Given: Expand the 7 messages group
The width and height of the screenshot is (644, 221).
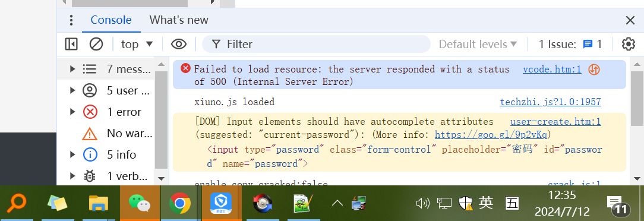Looking at the screenshot, I should (x=72, y=69).
